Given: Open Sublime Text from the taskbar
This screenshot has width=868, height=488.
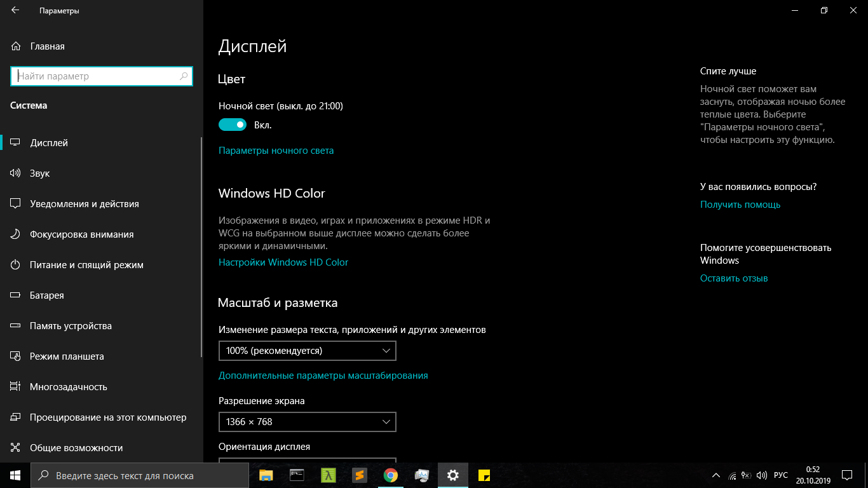Looking at the screenshot, I should pyautogui.click(x=359, y=475).
